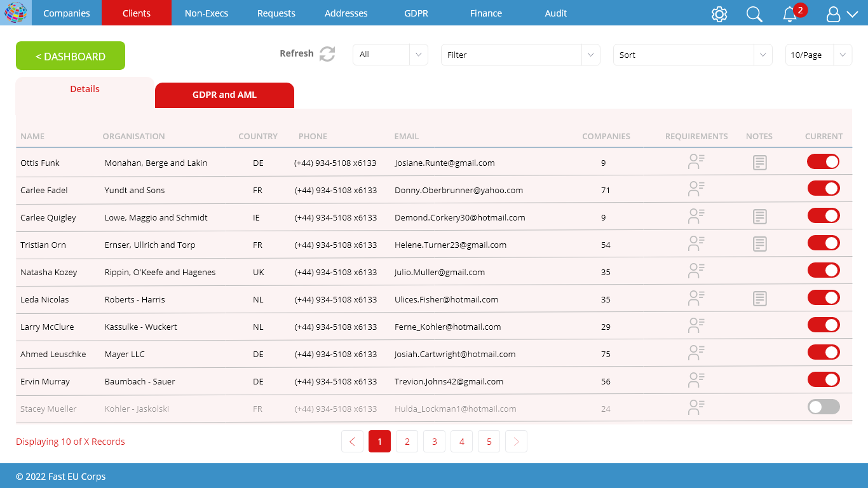The image size is (868, 488).
Task: Open requirements for Stacey Mueller
Action: (696, 408)
